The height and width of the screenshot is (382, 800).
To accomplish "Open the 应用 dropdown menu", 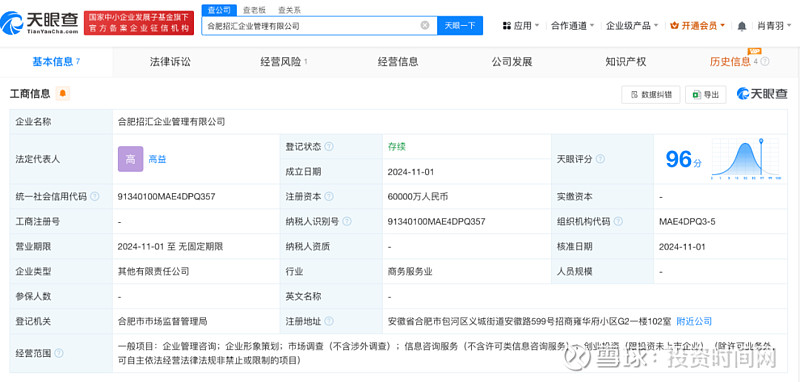I will [x=521, y=26].
